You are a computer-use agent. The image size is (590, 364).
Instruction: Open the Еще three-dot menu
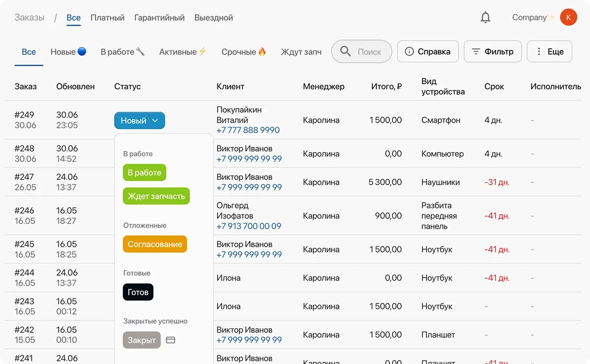click(549, 52)
